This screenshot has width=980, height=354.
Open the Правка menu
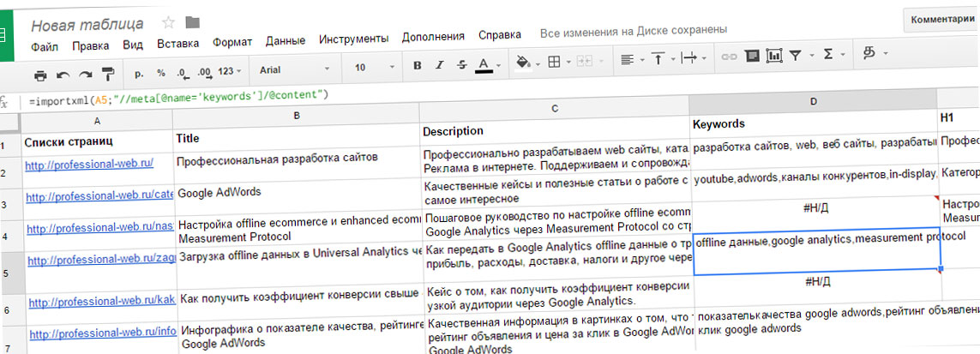91,45
